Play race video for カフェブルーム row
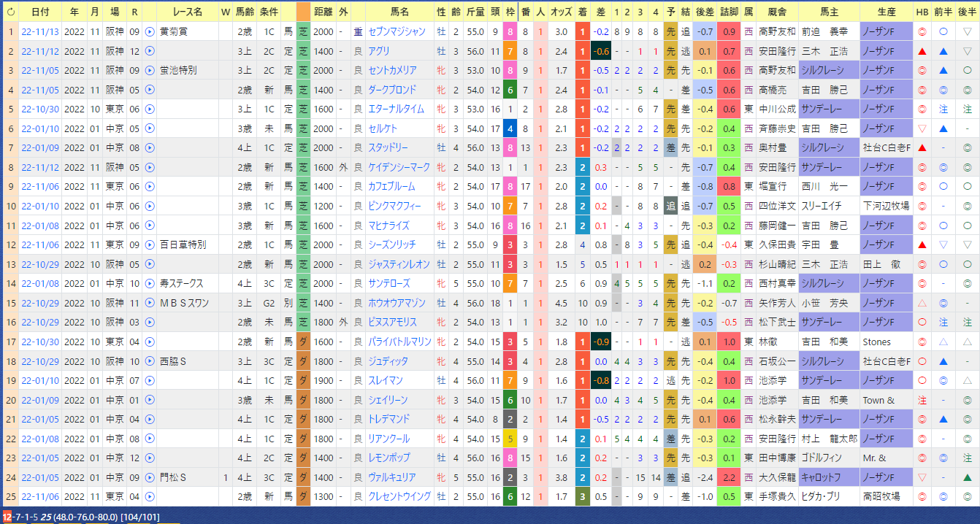This screenshot has height=524, width=980. (150, 187)
